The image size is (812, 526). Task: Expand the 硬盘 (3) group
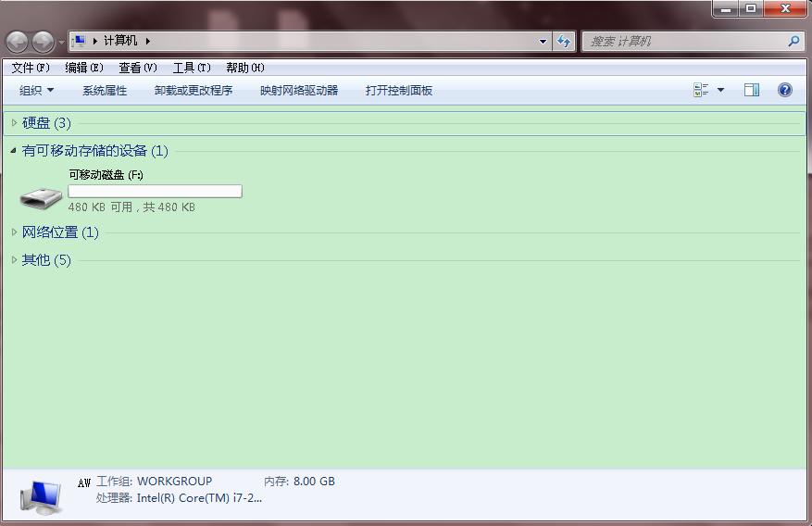[15, 123]
